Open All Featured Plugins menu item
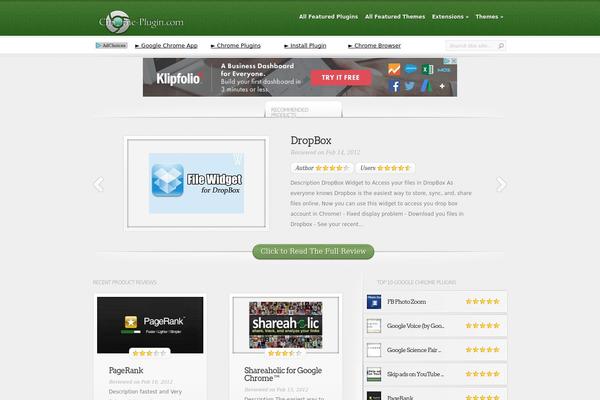This screenshot has width=600, height=400. pyautogui.click(x=328, y=17)
